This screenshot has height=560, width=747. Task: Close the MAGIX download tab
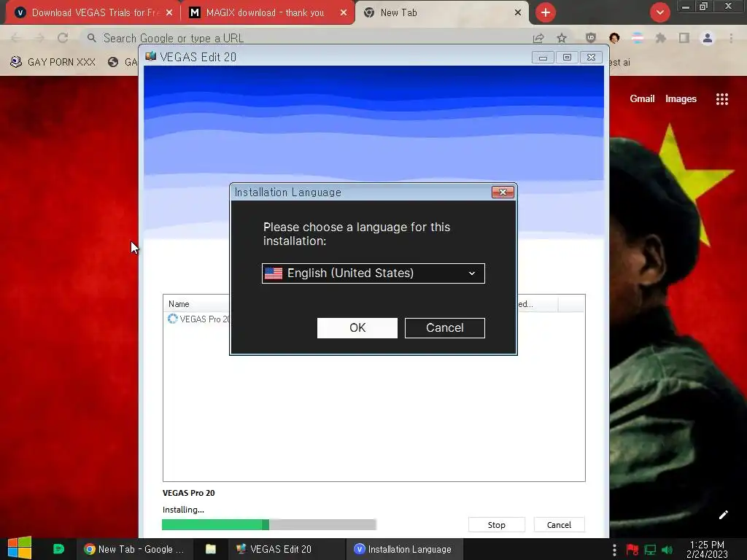344,13
